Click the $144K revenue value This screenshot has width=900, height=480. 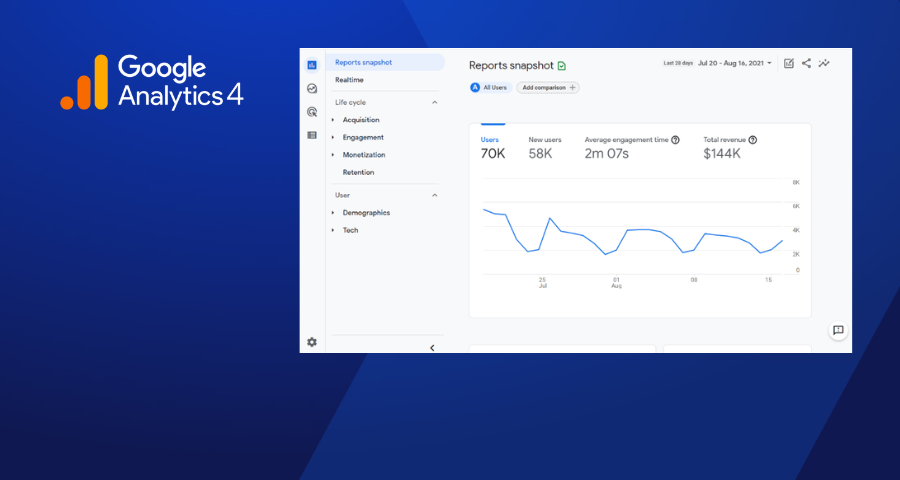point(722,154)
